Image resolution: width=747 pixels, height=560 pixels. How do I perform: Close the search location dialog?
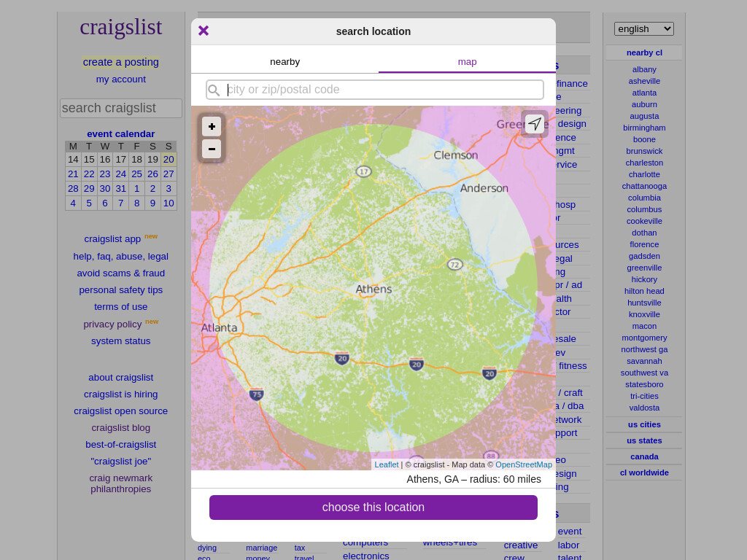[x=204, y=31]
